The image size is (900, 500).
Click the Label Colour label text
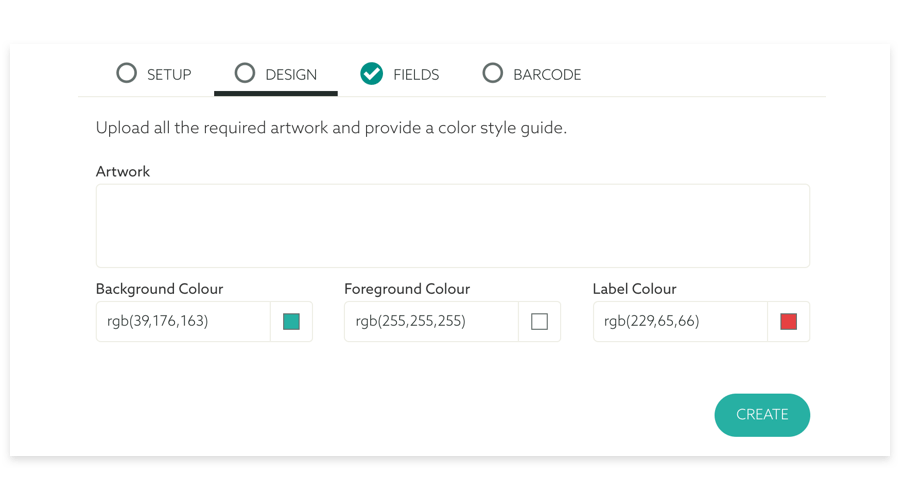point(635,289)
